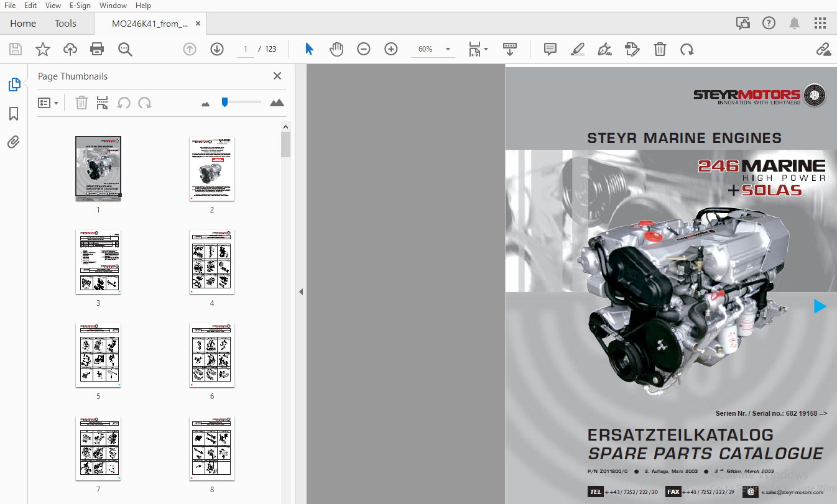
Task: Delete the page with the toolbar trash icon
Action: click(660, 49)
